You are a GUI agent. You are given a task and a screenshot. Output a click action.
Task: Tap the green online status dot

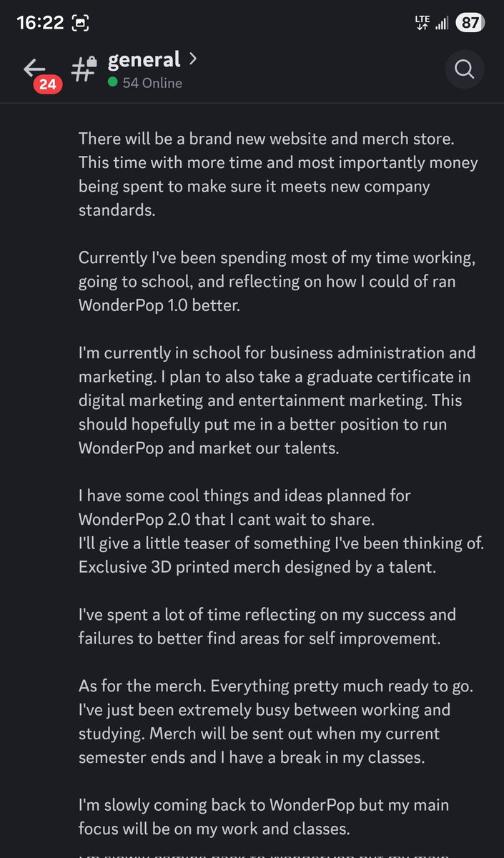tap(112, 83)
